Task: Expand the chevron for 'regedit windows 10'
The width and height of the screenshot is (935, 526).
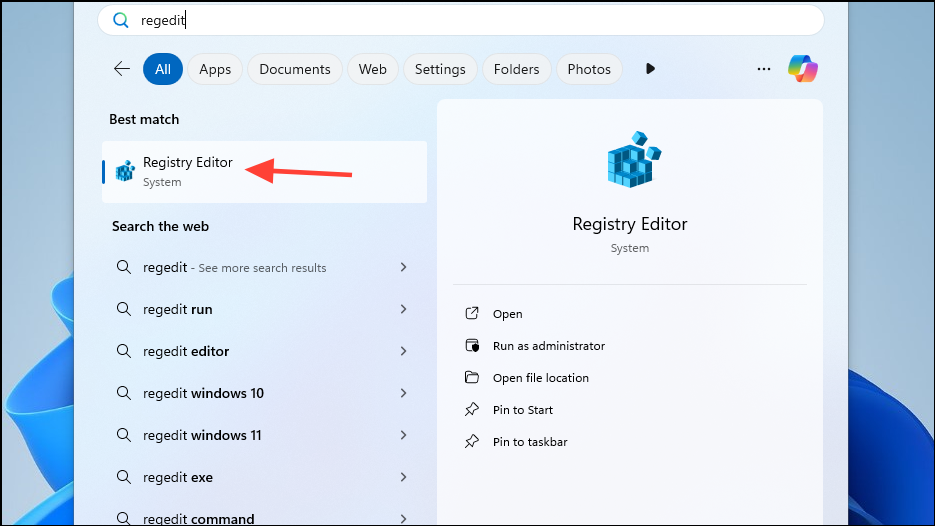Action: 404,393
